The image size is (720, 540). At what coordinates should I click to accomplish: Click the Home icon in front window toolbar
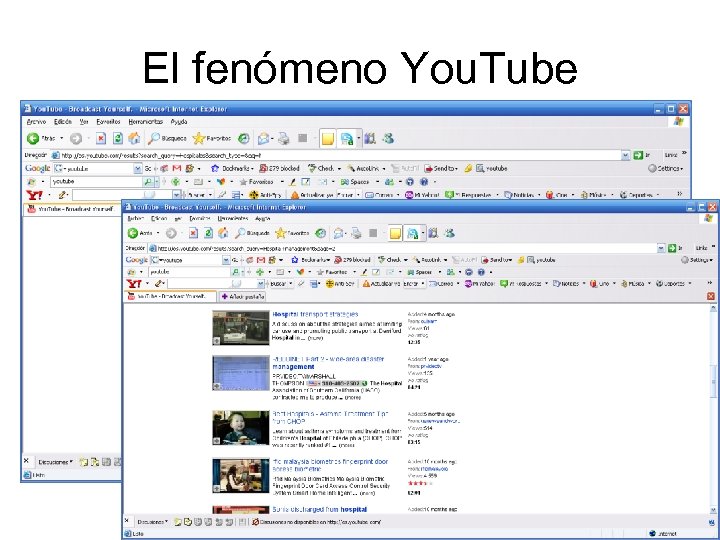click(223, 233)
